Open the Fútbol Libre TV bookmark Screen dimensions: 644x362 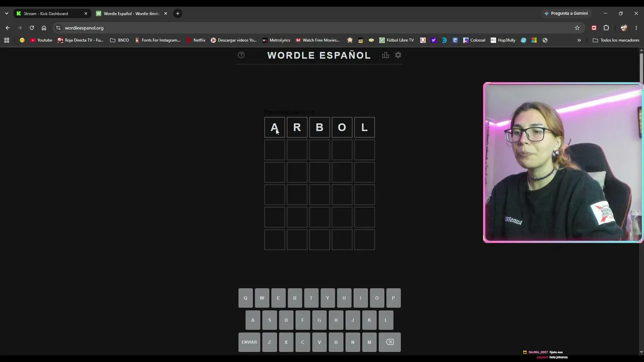point(396,40)
